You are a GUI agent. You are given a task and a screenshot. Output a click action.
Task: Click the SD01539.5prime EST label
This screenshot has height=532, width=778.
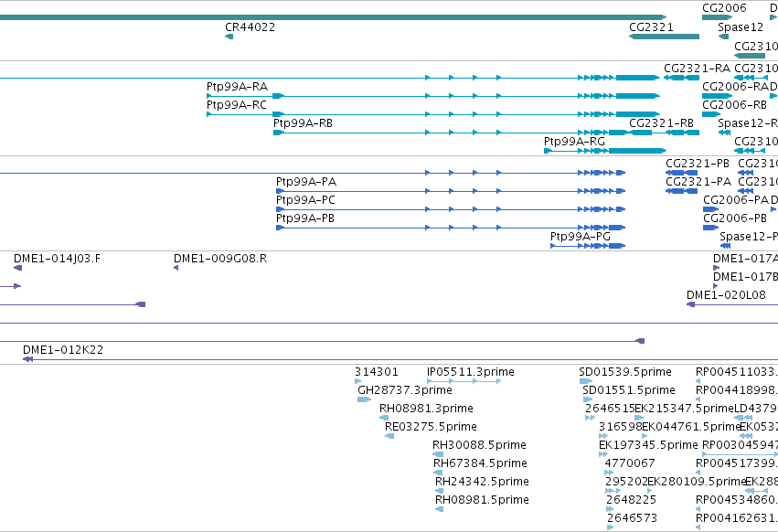[625, 372]
